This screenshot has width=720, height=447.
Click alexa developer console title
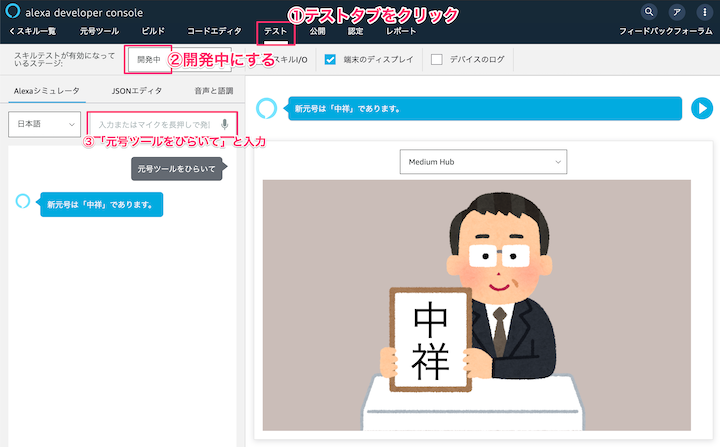84,13
